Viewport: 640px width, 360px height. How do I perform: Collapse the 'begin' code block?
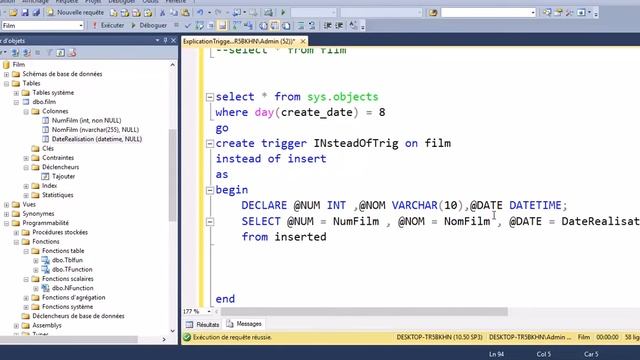coord(210,190)
